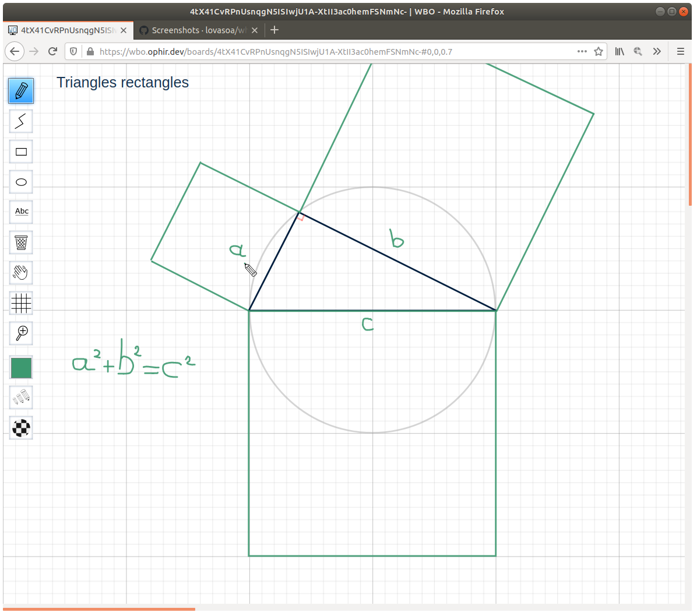Toggle the grid display tool
Image resolution: width=697 pixels, height=616 pixels.
pos(21,303)
